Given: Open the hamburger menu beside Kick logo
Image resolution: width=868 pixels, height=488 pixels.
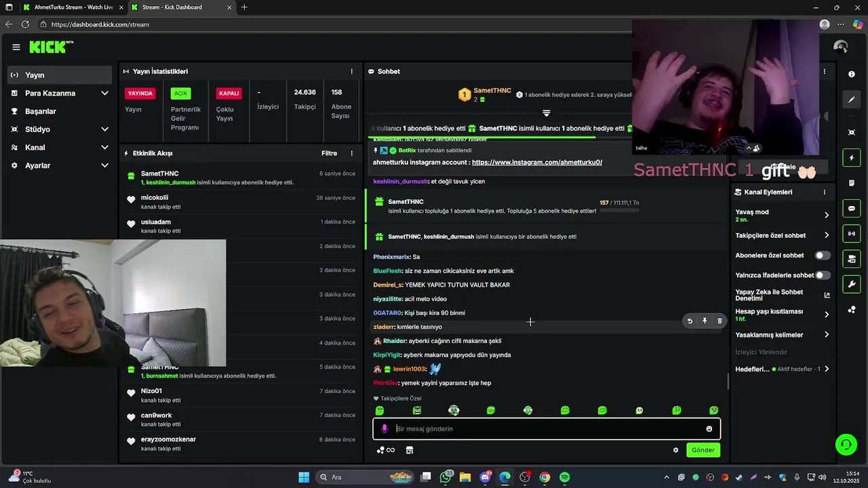Looking at the screenshot, I should click(16, 47).
